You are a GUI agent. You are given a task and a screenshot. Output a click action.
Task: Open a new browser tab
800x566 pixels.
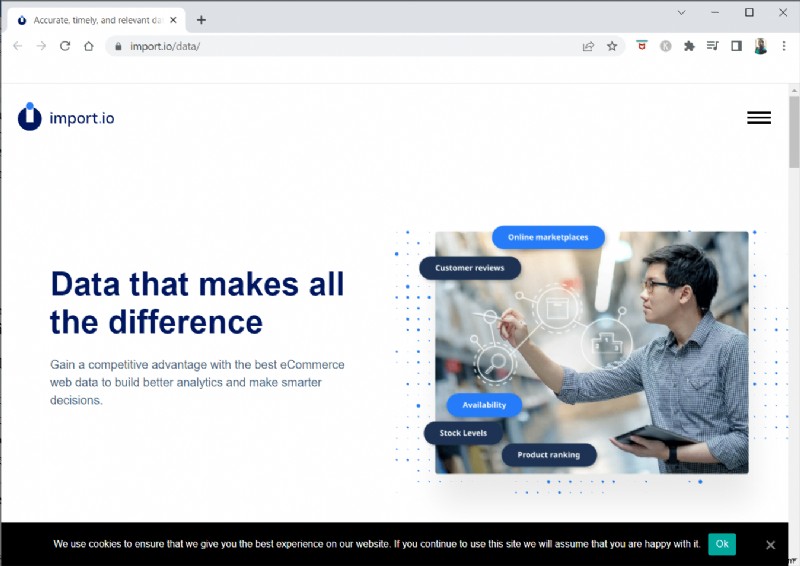pyautogui.click(x=201, y=20)
